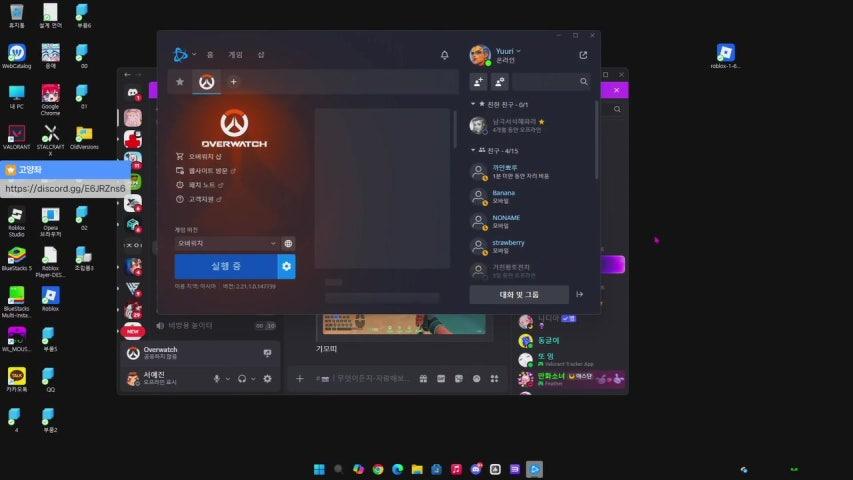Add a game tab with plus button
Image resolution: width=853 pixels, height=480 pixels.
pos(233,82)
